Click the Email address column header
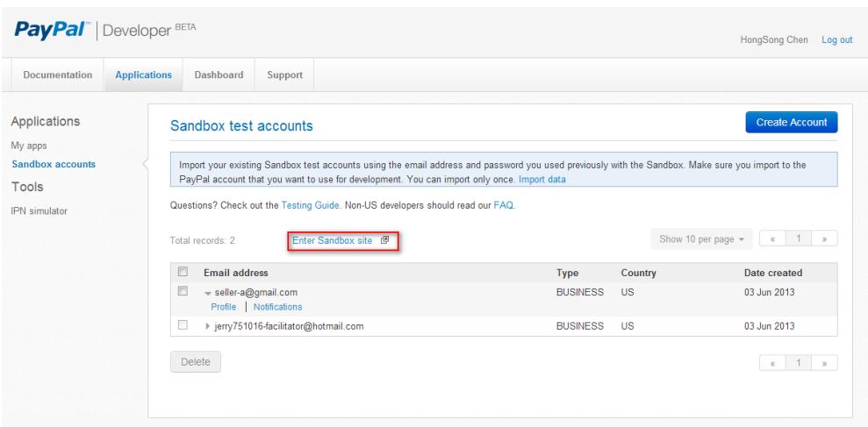 pos(236,273)
